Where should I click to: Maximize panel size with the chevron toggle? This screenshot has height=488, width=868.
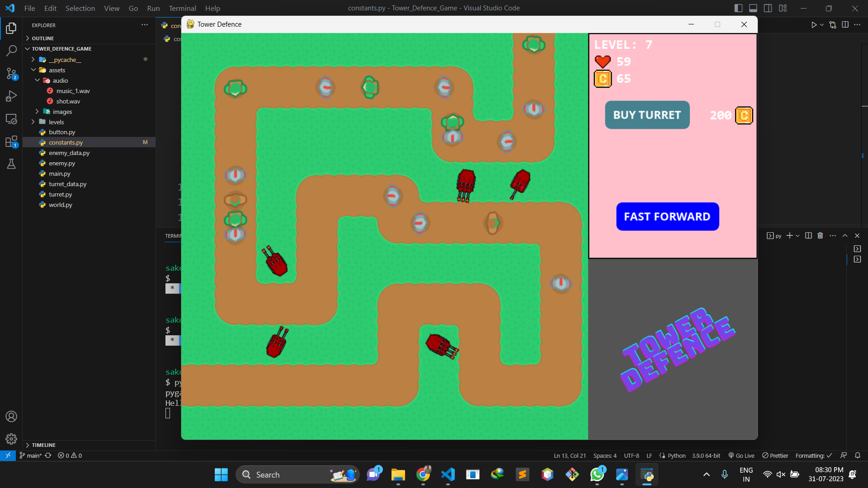click(844, 235)
